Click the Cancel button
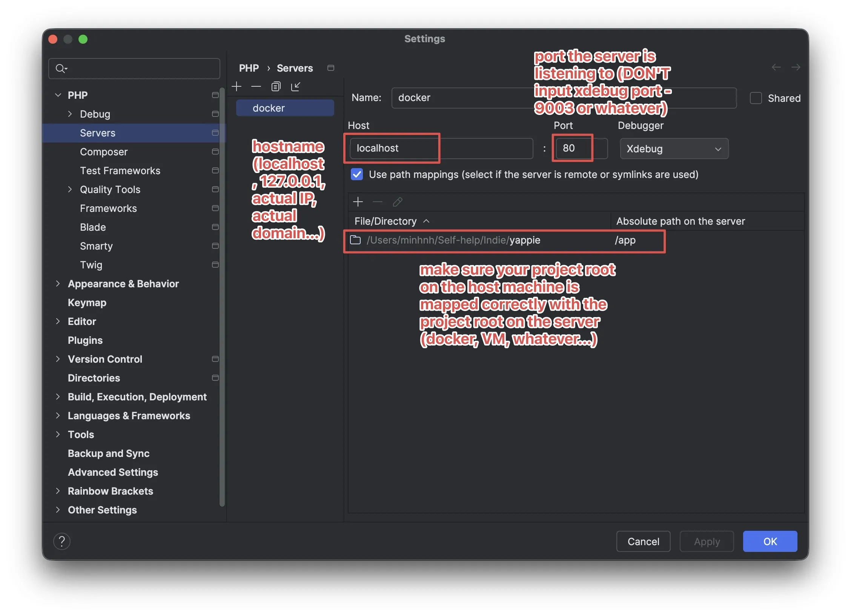851x616 pixels. (643, 541)
